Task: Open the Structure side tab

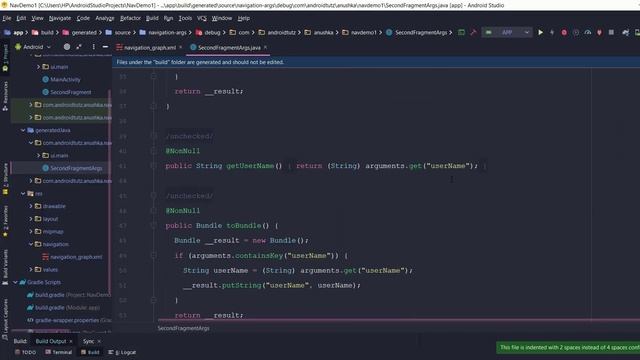Action: 5,179
